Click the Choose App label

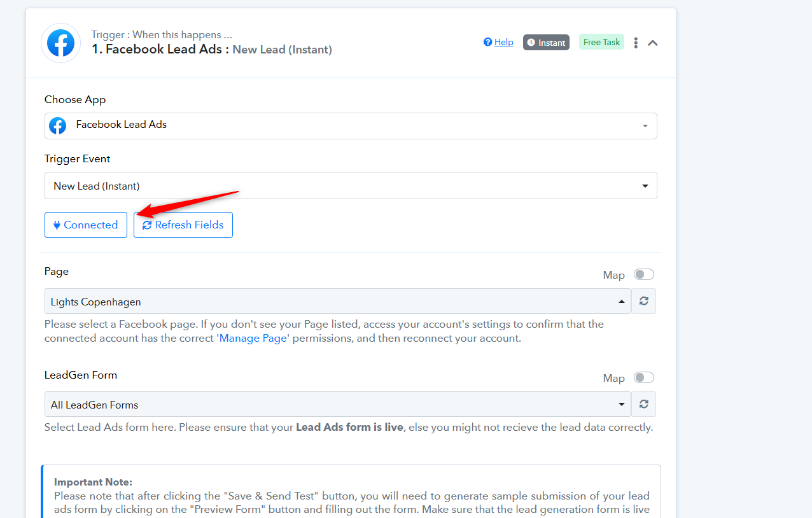pos(75,100)
